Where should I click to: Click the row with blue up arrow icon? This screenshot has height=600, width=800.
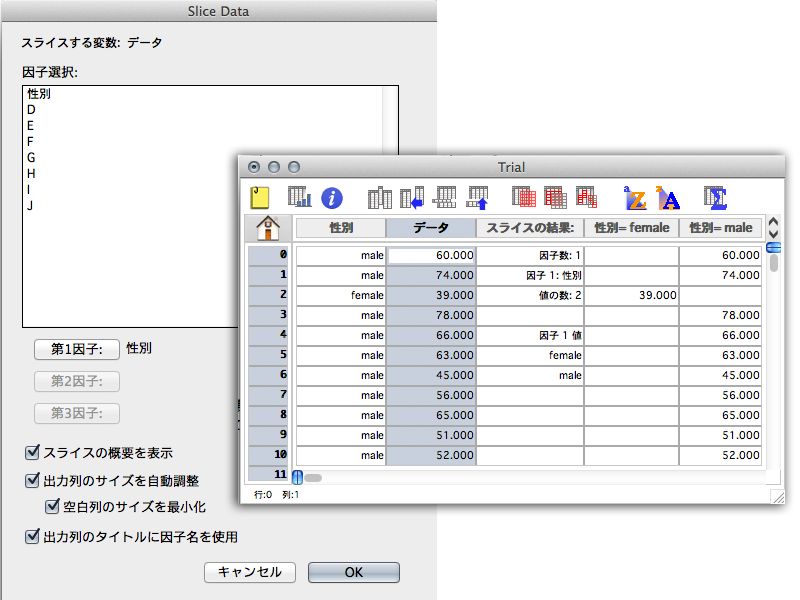click(477, 198)
